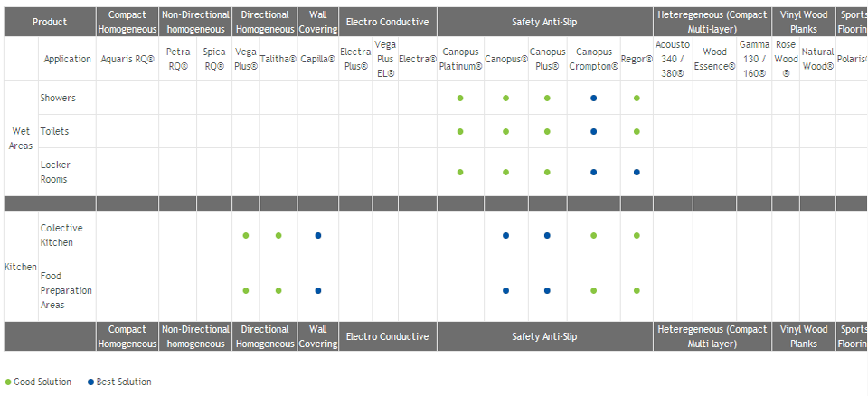The width and height of the screenshot is (868, 396).
Task: Click the Collective Kitchen dot under Canopus Crompton
Action: click(x=593, y=235)
